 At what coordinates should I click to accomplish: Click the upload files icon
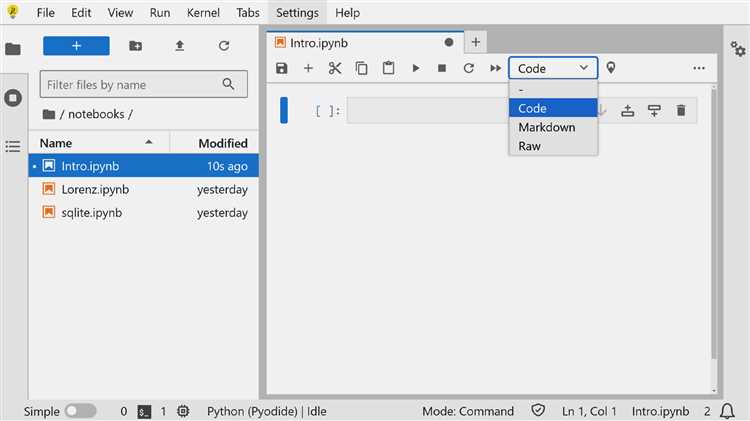click(179, 46)
